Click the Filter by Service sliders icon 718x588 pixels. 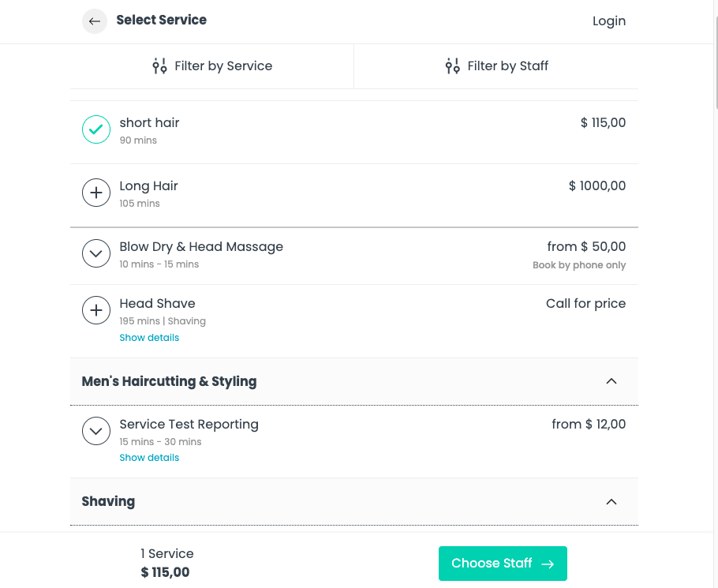[159, 66]
